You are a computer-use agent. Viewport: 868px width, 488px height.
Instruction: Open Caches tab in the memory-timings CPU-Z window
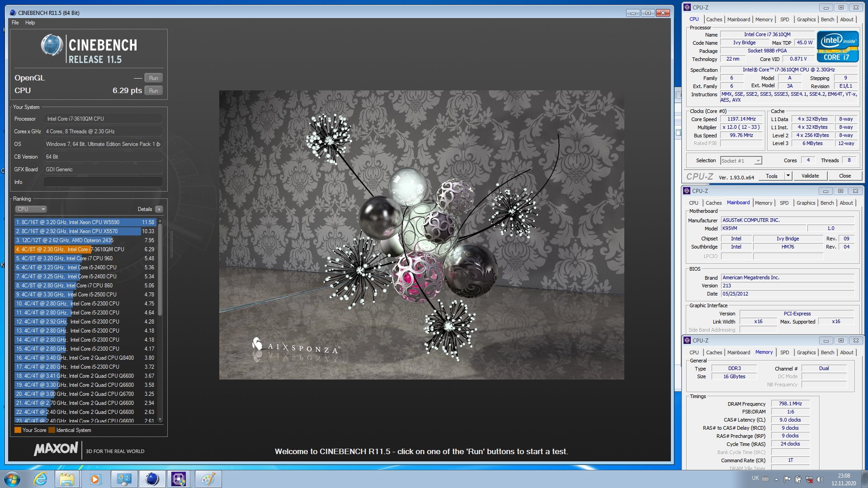click(x=714, y=352)
